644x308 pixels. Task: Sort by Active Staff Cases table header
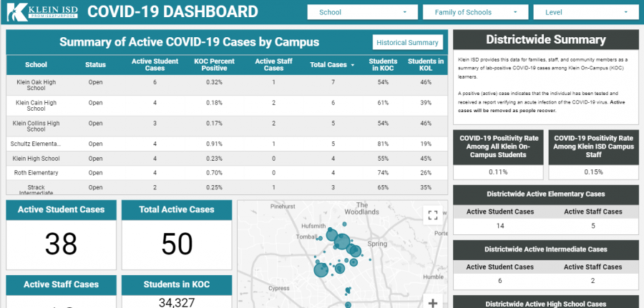click(x=273, y=64)
